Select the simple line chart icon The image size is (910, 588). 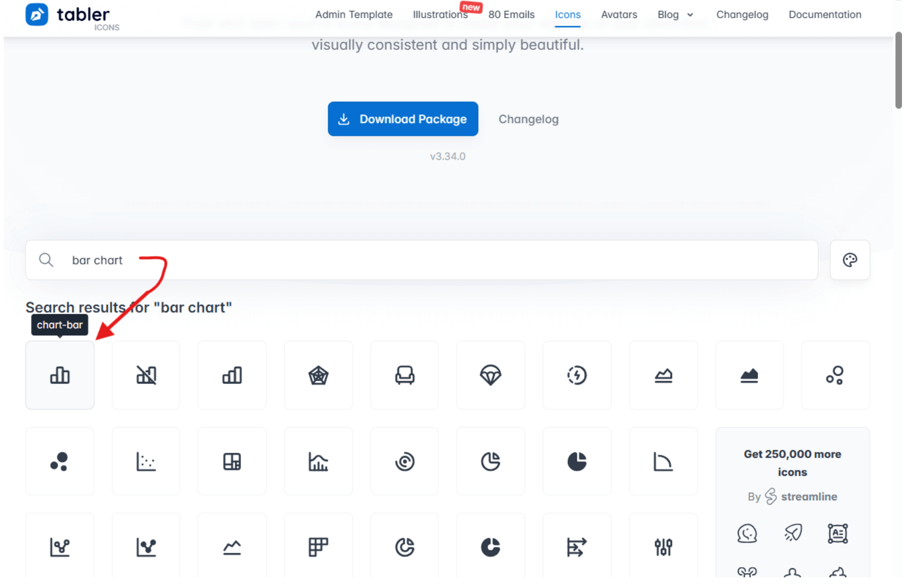232,547
